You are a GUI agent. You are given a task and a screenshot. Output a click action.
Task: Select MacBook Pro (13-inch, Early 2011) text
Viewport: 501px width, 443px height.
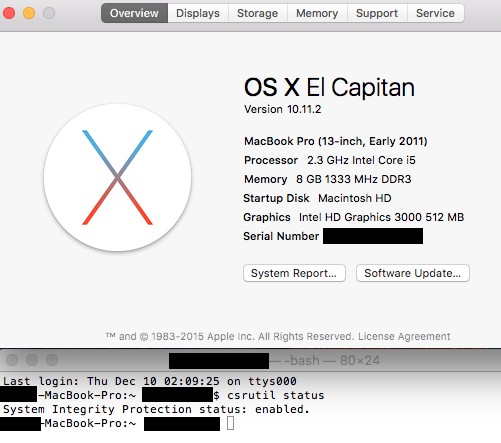336,141
